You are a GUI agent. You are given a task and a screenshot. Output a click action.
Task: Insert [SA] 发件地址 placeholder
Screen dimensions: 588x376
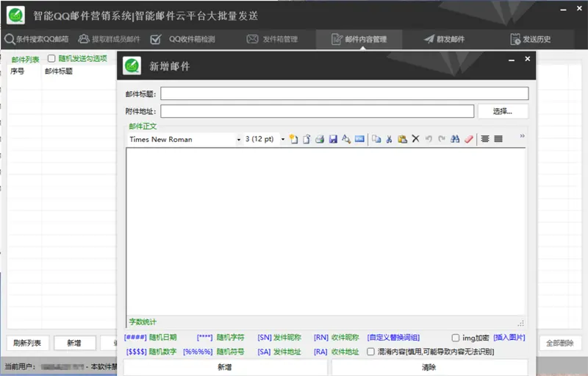[279, 352]
